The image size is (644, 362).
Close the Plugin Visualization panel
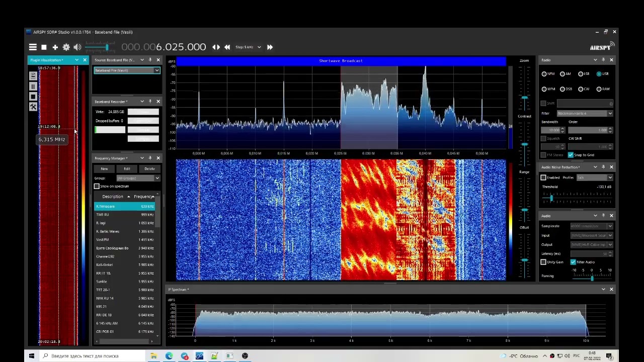[85, 60]
